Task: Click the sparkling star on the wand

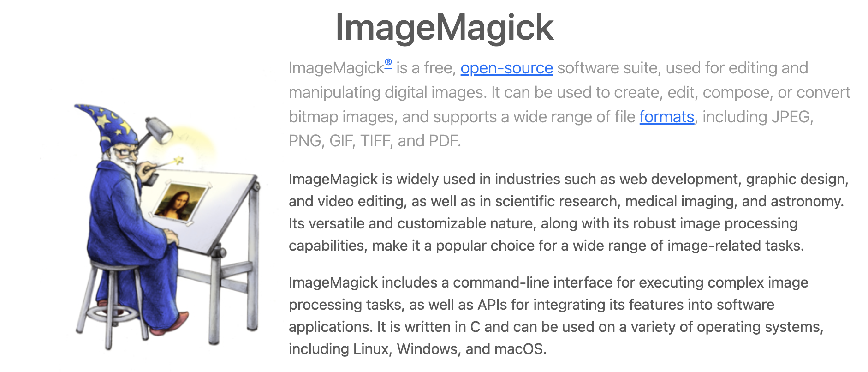Action: (177, 161)
